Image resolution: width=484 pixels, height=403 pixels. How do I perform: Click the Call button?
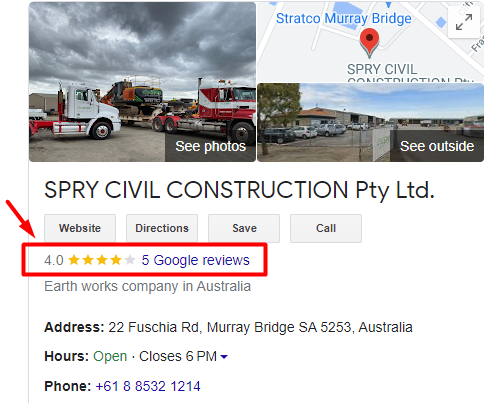click(326, 228)
